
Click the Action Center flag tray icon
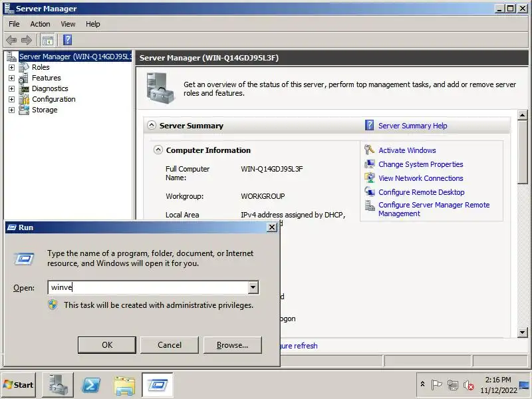436,385
